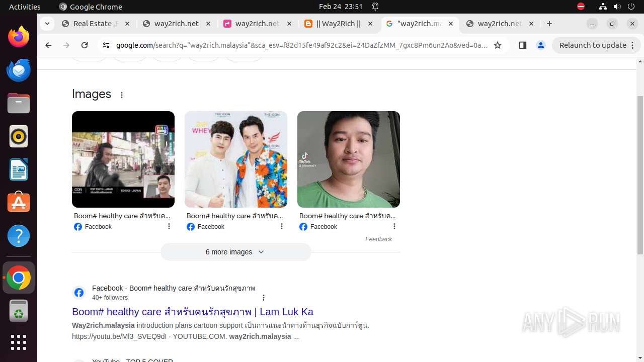Show applications grid
This screenshot has width=644, height=362.
click(x=19, y=342)
